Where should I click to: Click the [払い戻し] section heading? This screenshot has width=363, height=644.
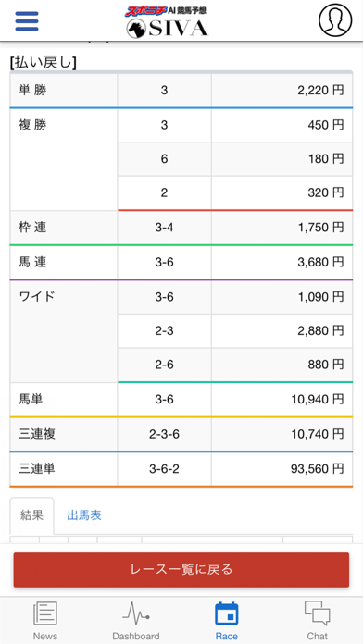pos(44,62)
